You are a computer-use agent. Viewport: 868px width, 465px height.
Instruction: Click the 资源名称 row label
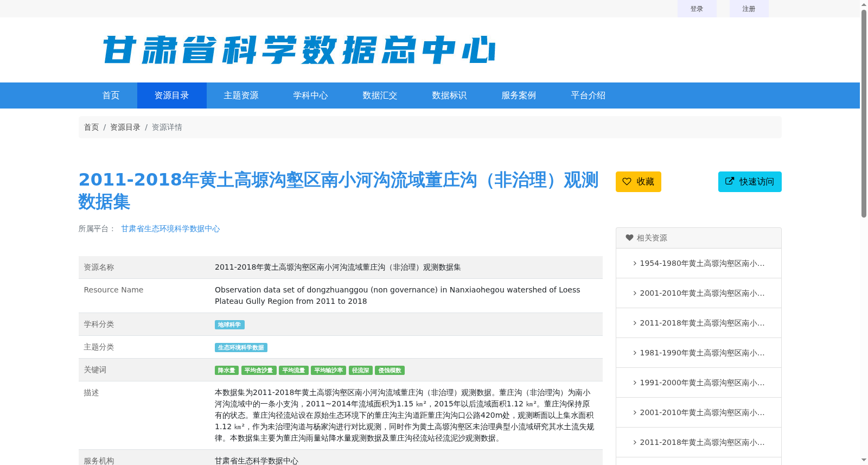point(99,267)
